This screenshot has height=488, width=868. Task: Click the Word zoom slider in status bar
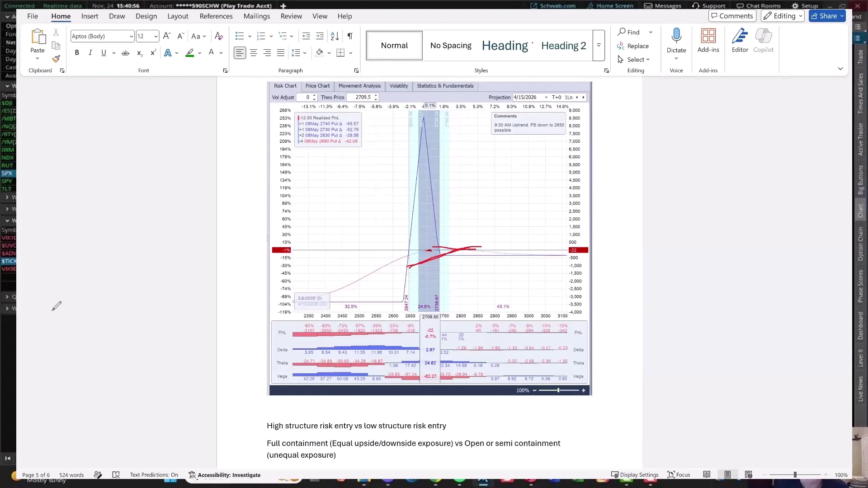pyautogui.click(x=795, y=474)
